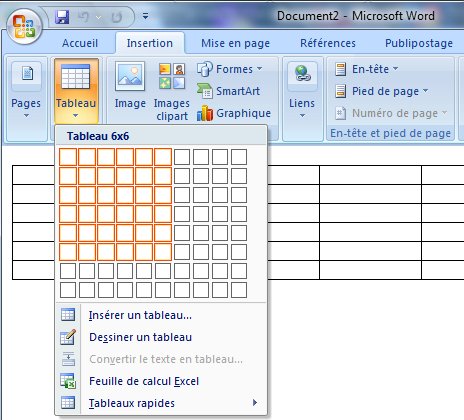Select the Insertion tab
The height and width of the screenshot is (420, 464).
[x=150, y=43]
